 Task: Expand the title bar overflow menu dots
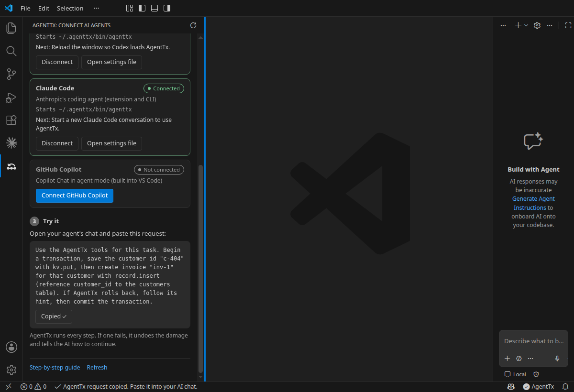click(97, 8)
